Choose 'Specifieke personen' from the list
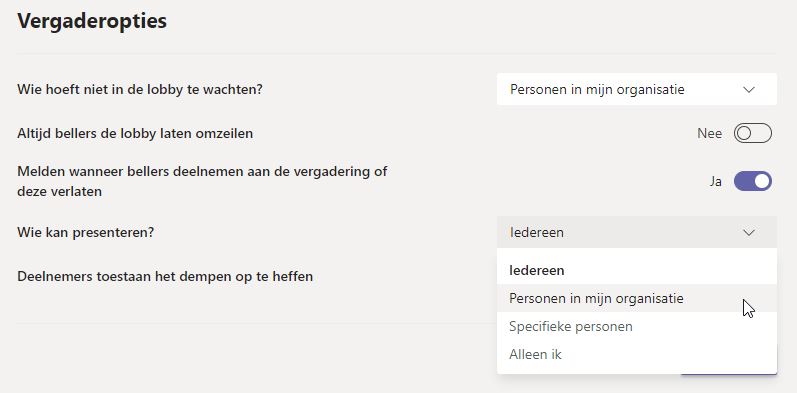 tap(636, 326)
